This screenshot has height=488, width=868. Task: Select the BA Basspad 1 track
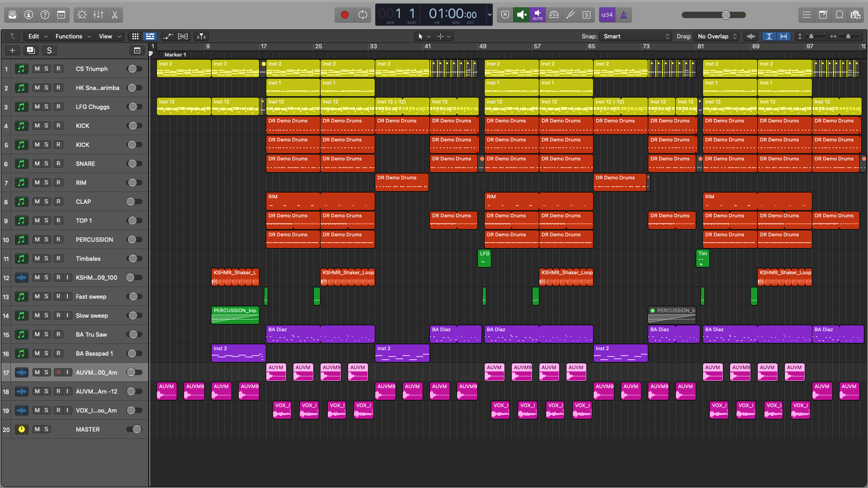pos(75,353)
